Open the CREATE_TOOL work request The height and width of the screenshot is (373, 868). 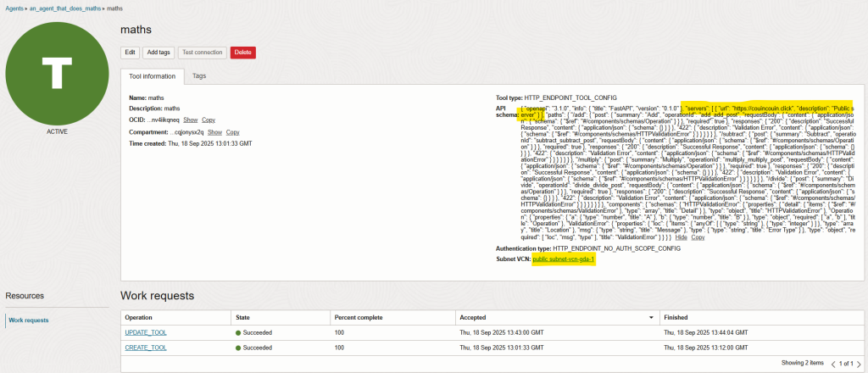pyautogui.click(x=147, y=346)
